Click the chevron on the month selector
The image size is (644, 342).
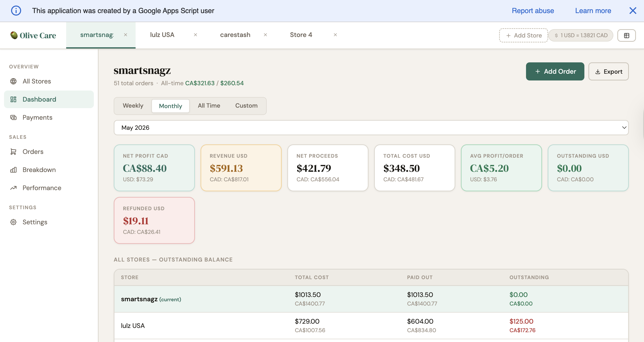[624, 127]
